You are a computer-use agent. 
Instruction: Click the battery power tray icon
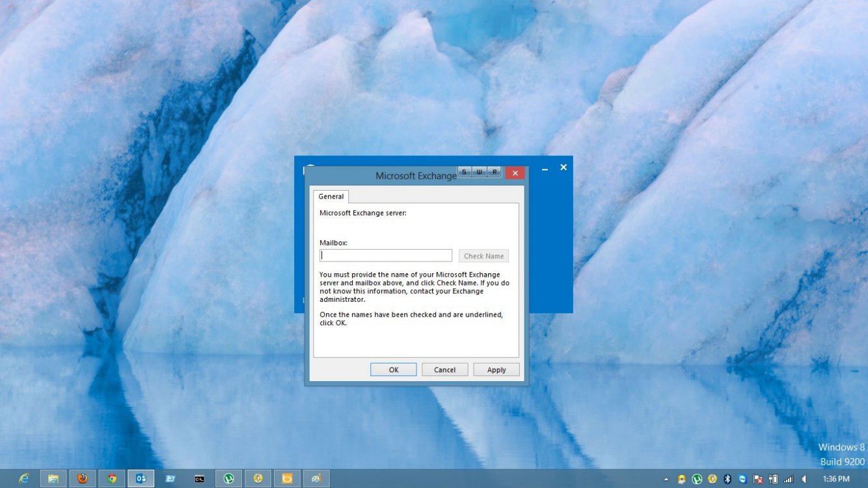click(773, 479)
